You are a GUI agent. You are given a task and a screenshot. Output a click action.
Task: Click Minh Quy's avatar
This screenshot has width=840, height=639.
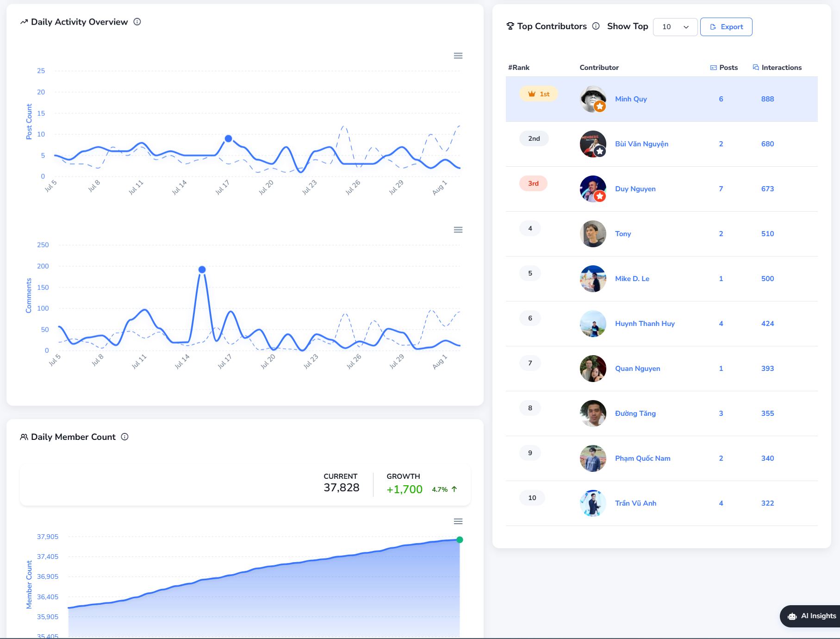[x=593, y=99]
